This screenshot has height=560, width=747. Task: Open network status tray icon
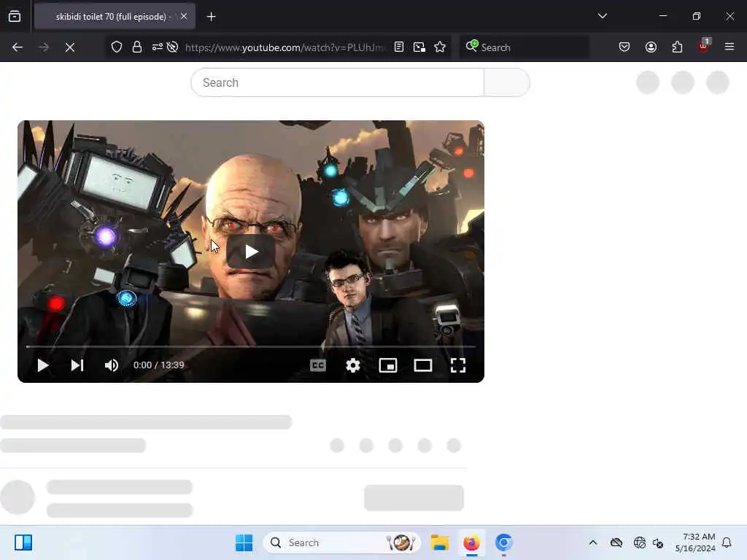pos(639,542)
